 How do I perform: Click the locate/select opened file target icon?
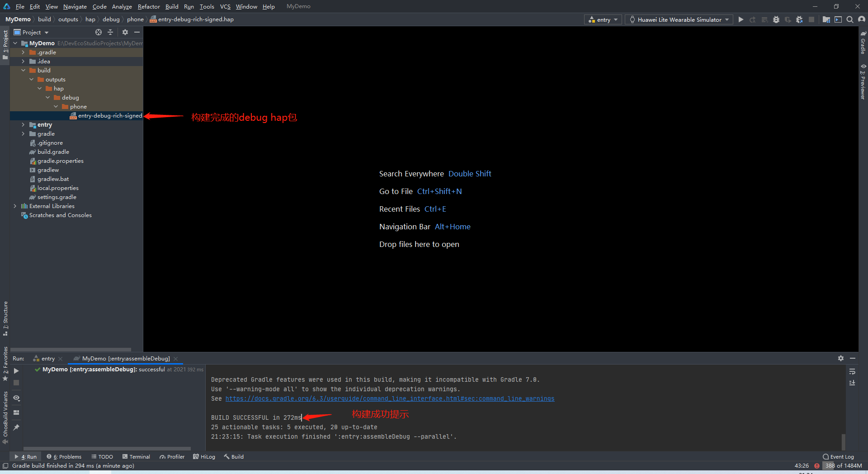tap(99, 32)
